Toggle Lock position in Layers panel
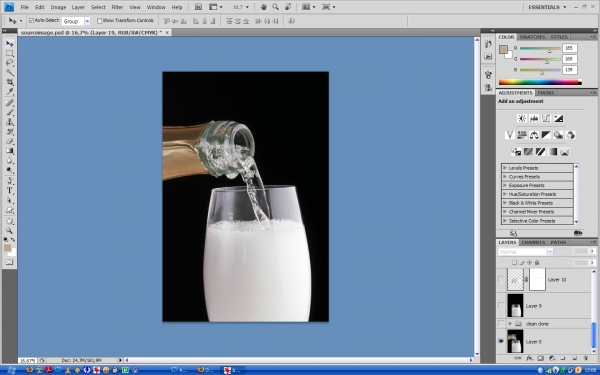Image resolution: width=600 pixels, height=375 pixels. 529,262
